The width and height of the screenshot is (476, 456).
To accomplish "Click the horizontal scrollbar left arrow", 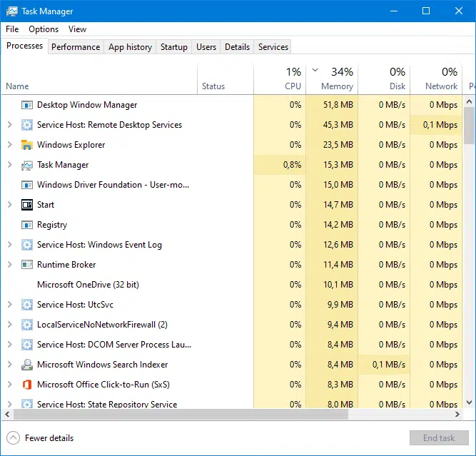I will pyautogui.click(x=7, y=415).
